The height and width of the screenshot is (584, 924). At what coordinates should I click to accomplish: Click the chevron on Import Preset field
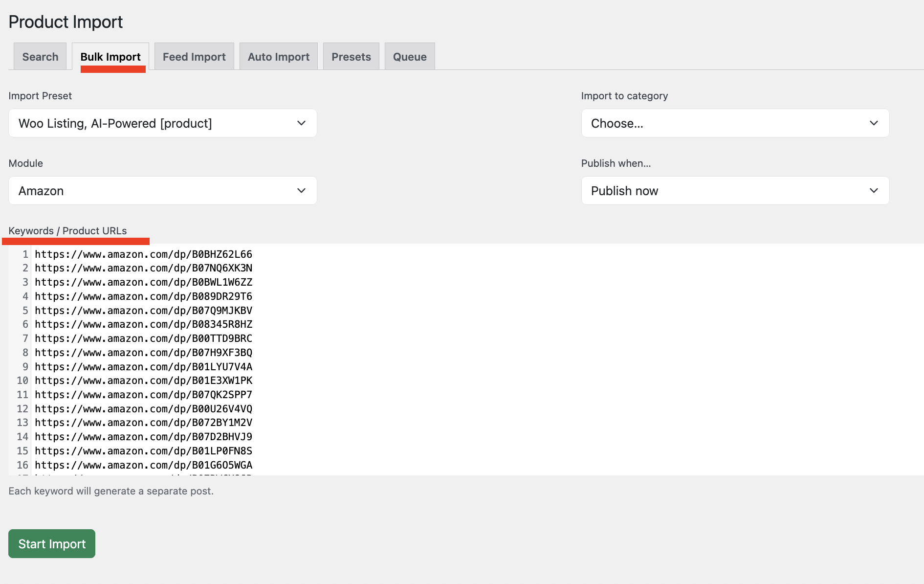click(x=301, y=123)
